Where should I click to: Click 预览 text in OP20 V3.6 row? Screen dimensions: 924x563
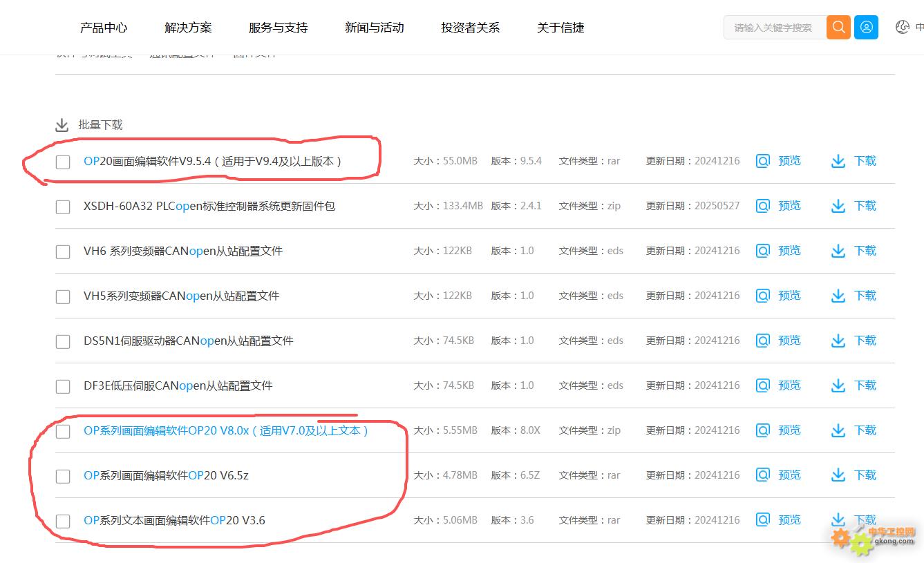pos(789,519)
